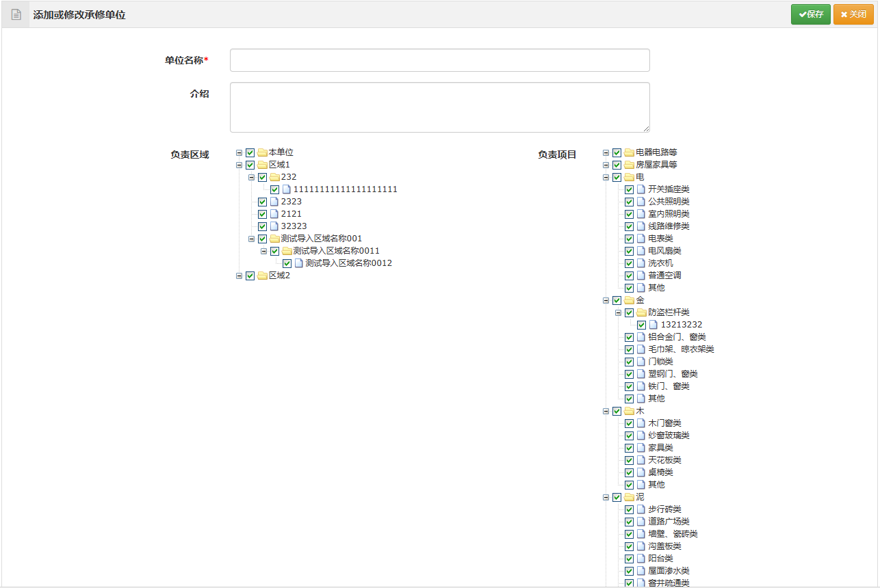880x588 pixels.
Task: Click the folder icon of 木
Action: (x=630, y=411)
